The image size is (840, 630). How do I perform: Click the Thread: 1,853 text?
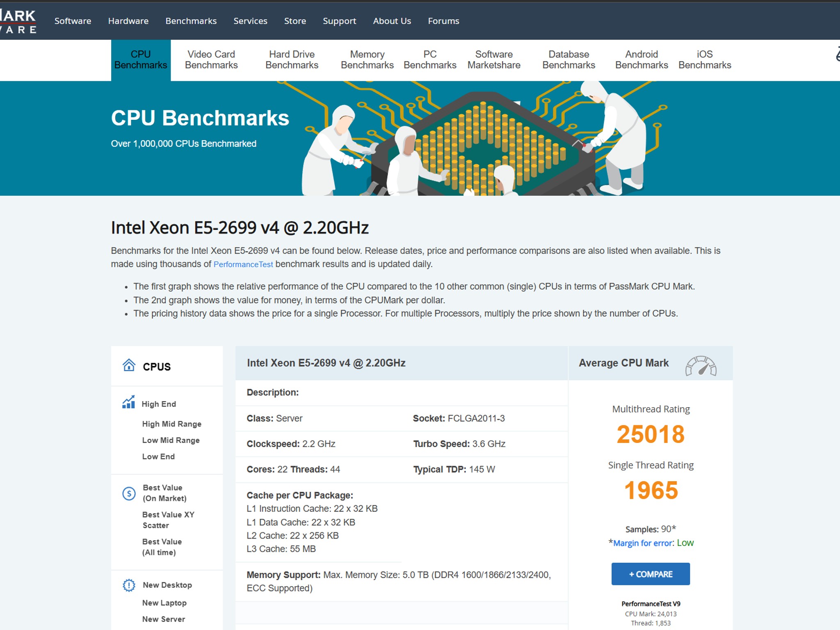[x=651, y=623]
